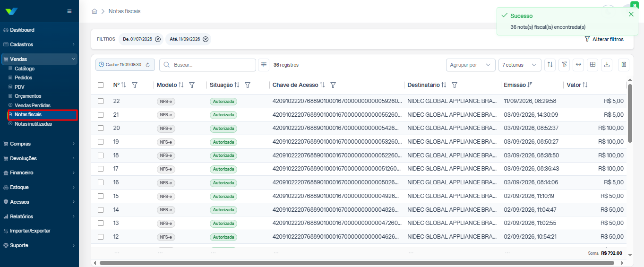Expand the Financeiro sidebar menu
The width and height of the screenshot is (644, 267).
[39, 172]
